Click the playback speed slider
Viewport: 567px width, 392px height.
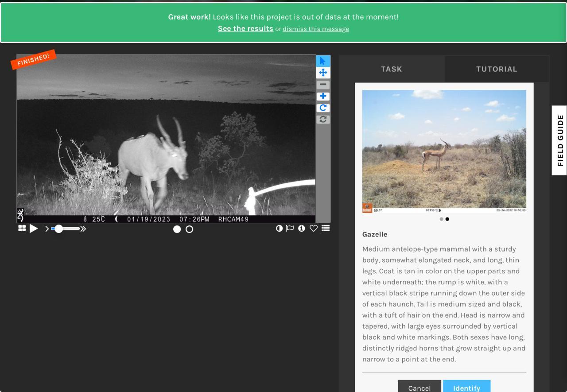click(x=66, y=229)
